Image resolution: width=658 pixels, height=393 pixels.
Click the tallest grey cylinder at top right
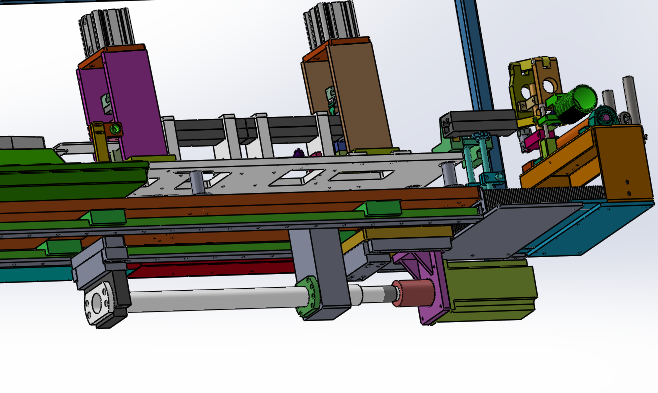(632, 100)
